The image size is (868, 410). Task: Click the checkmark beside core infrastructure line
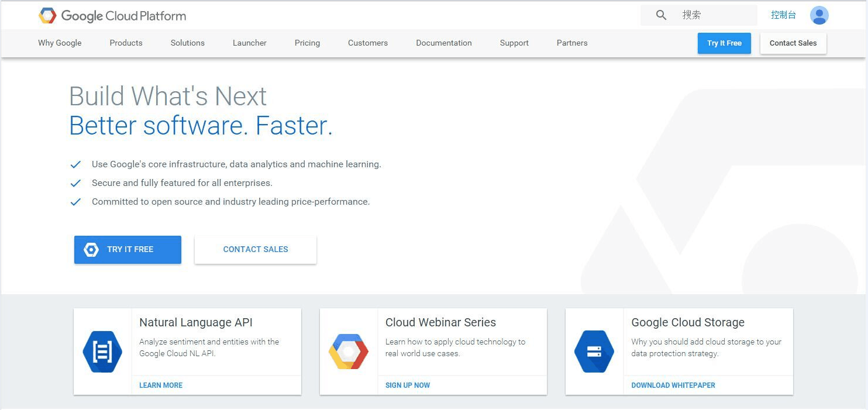[x=75, y=164]
